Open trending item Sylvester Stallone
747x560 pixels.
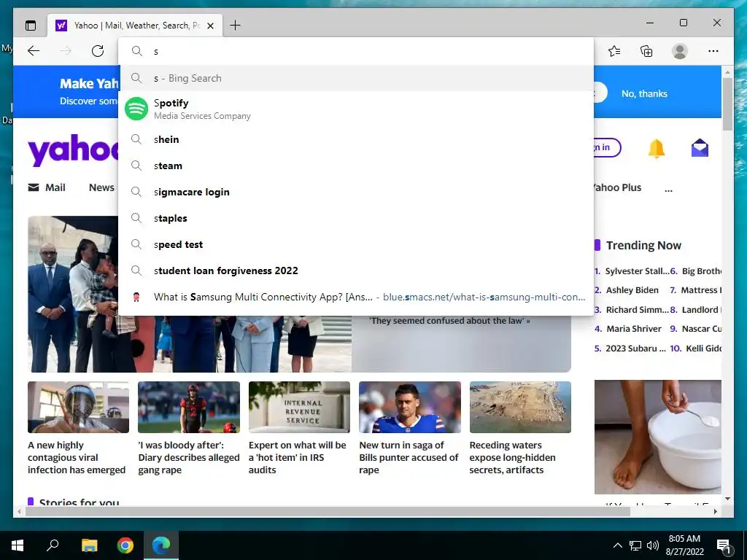637,271
